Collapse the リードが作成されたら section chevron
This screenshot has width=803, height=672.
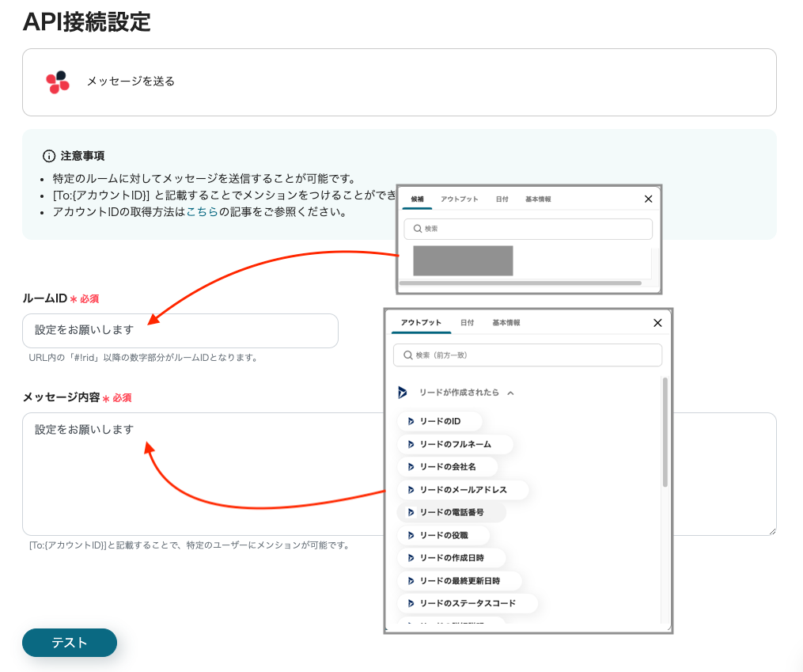[x=510, y=393]
